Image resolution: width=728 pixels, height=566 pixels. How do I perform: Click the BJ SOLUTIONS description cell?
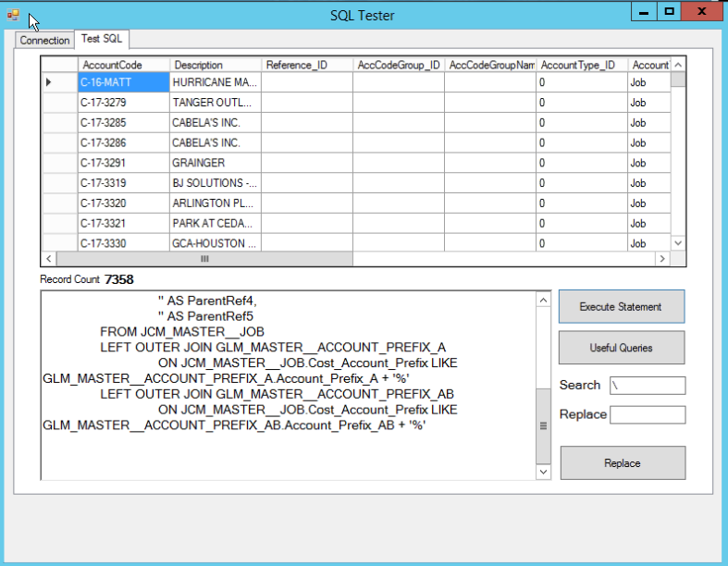point(216,183)
